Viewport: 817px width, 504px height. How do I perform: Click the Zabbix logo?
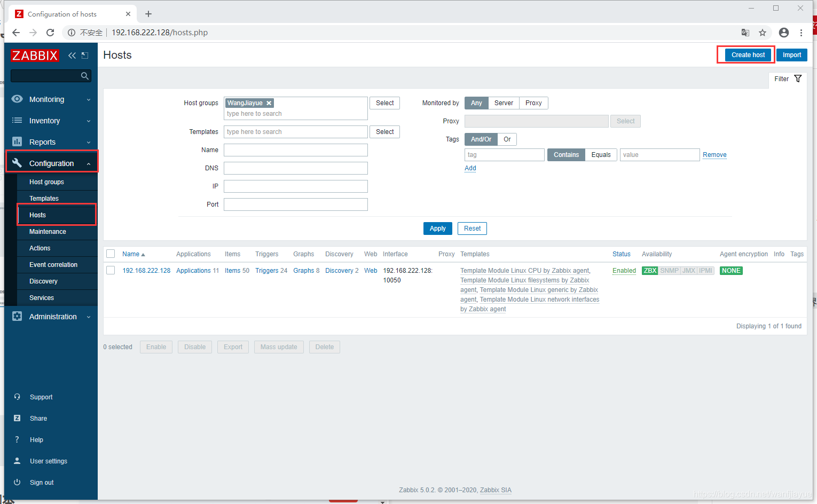(x=35, y=56)
